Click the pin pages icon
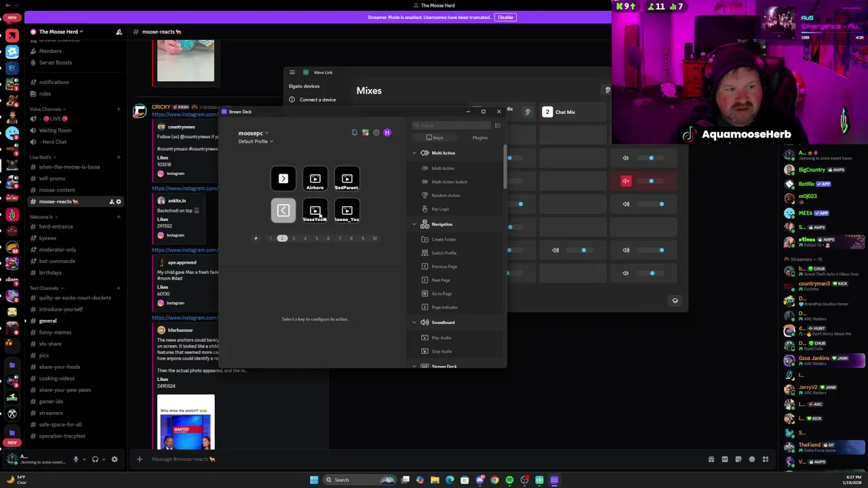868x488 pixels. (256, 239)
